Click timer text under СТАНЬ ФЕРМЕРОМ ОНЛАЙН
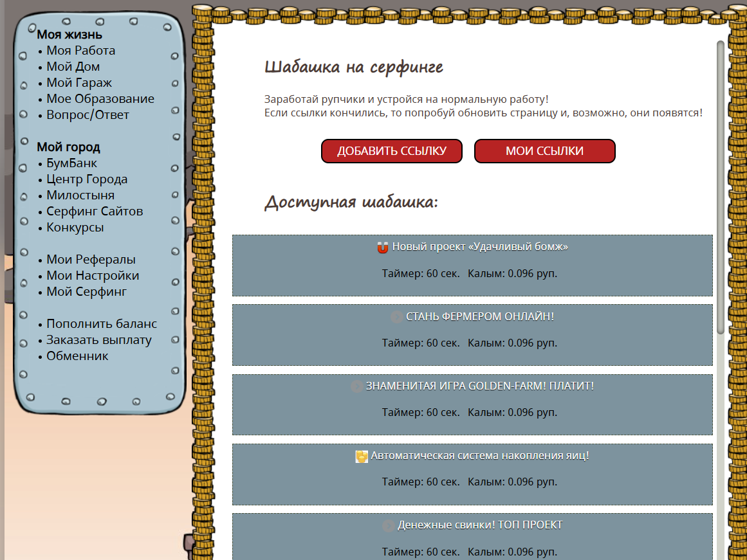 coord(421,343)
